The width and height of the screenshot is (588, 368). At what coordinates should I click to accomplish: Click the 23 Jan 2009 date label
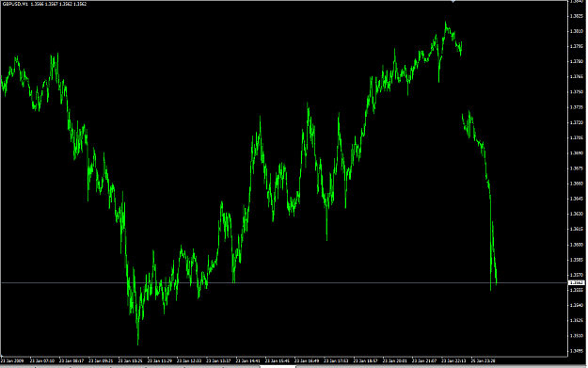pos(12,360)
